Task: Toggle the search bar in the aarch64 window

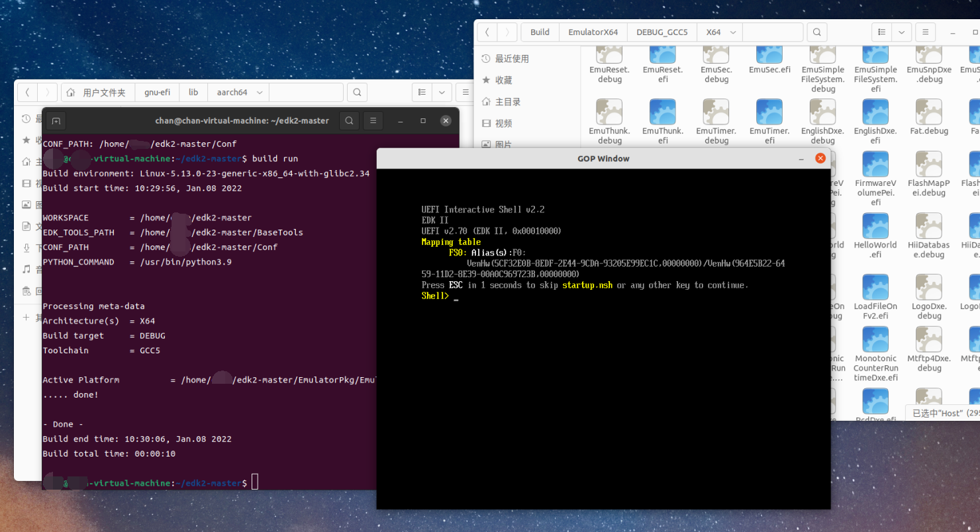Action: pyautogui.click(x=357, y=92)
